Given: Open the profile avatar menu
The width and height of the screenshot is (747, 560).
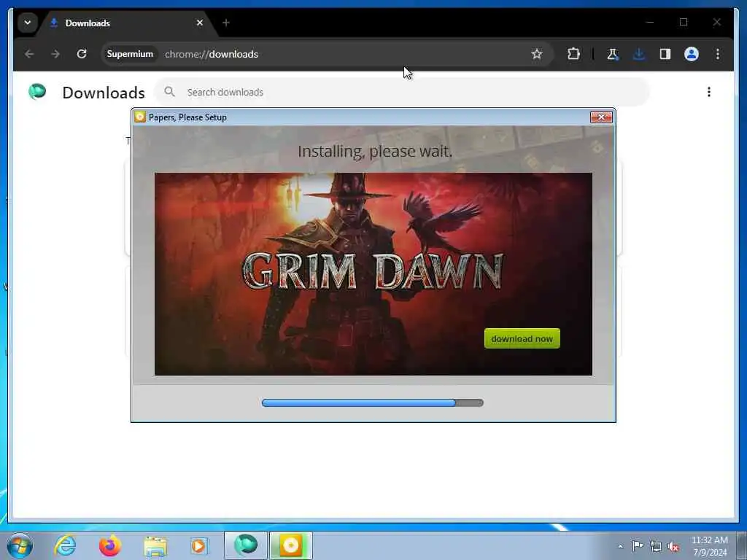Looking at the screenshot, I should point(692,54).
